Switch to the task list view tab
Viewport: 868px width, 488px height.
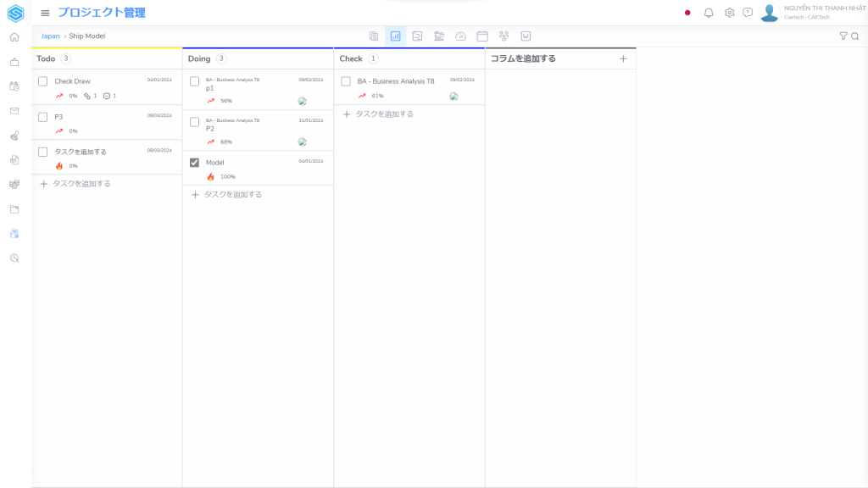(x=374, y=36)
